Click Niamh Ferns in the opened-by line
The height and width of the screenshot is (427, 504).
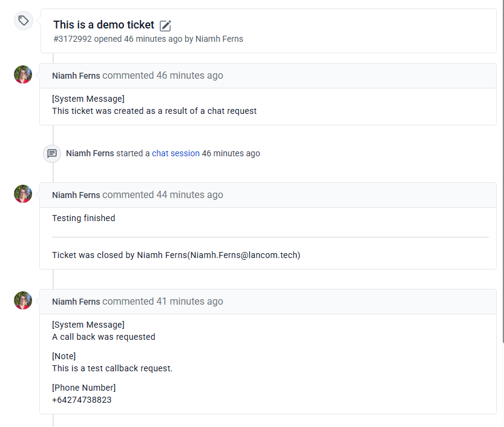(x=219, y=39)
